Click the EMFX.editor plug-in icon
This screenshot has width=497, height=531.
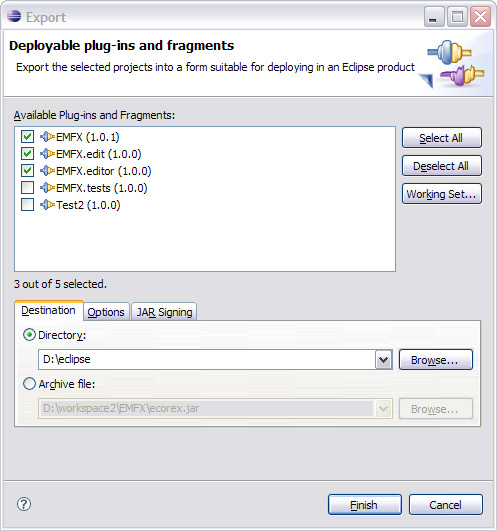point(47,171)
